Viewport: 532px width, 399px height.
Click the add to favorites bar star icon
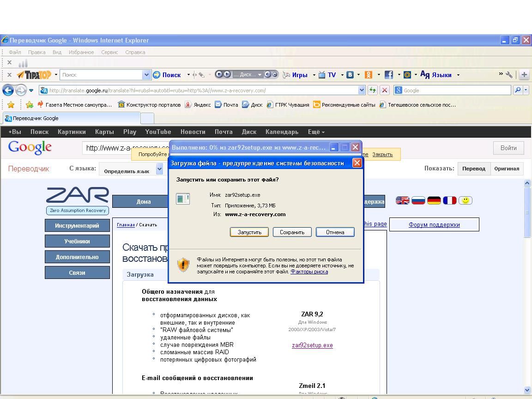30,104
